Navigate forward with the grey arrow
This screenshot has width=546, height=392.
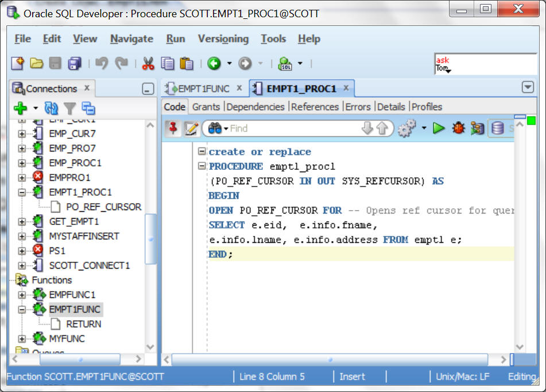pyautogui.click(x=245, y=63)
